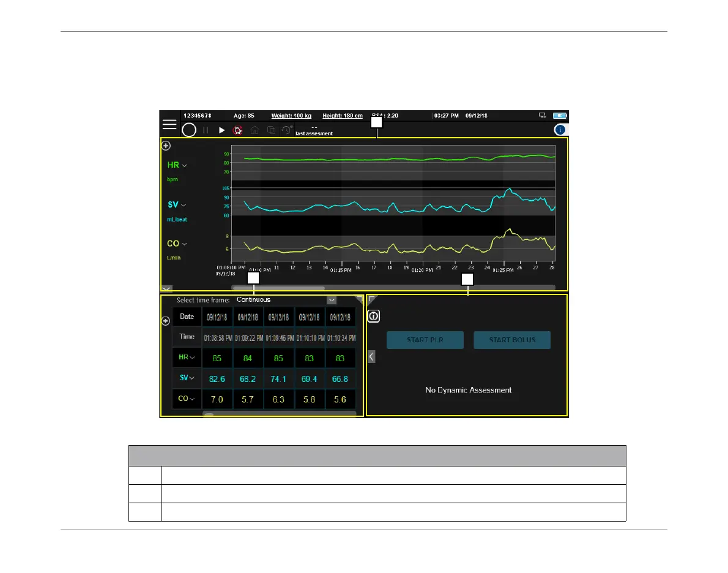Image resolution: width=728 pixels, height=573 pixels.
Task: Open the HR table row dropdown
Action: pos(192,358)
